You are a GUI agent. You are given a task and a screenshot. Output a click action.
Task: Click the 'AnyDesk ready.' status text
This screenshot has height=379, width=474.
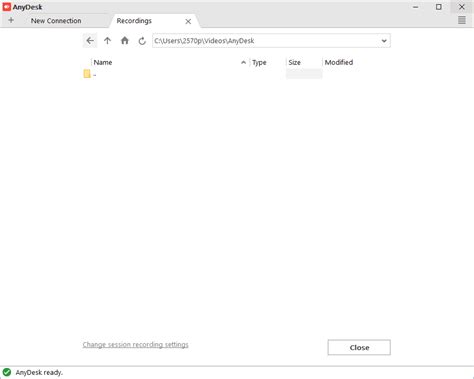point(39,372)
